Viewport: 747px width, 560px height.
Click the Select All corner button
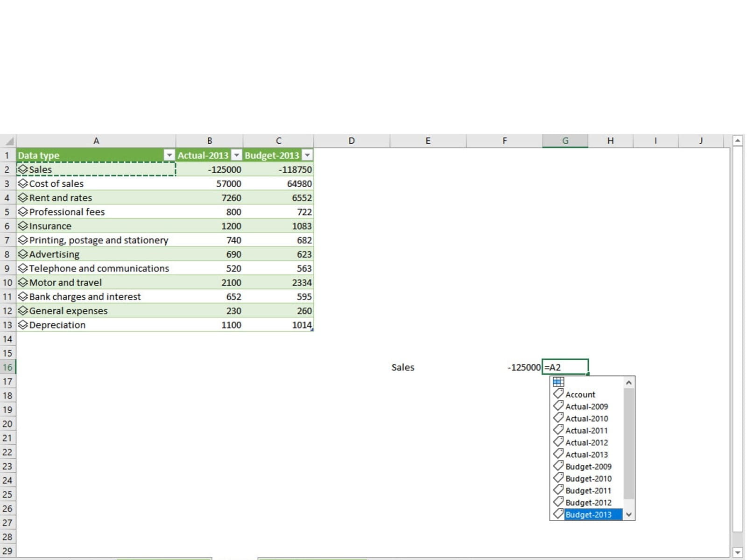coord(8,141)
